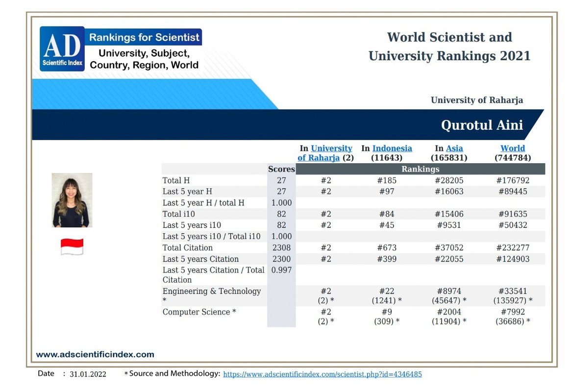Follow the Indonesia ranking link
The width and height of the screenshot is (571, 392).
pos(392,148)
